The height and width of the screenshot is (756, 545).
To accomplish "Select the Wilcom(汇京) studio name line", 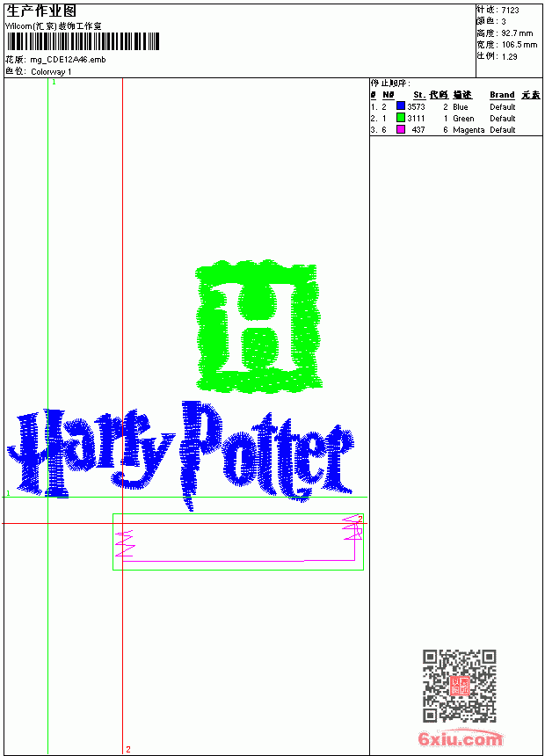I will [54, 26].
